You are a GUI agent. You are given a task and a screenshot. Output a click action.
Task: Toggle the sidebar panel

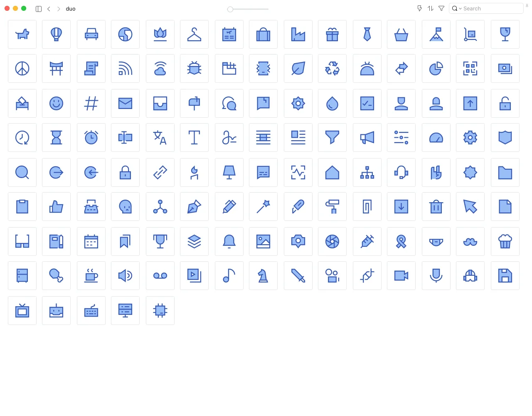tap(39, 9)
